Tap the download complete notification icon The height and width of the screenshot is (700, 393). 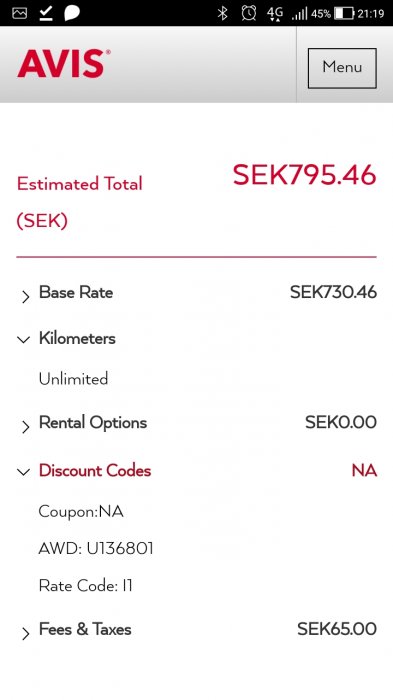pyautogui.click(x=46, y=13)
